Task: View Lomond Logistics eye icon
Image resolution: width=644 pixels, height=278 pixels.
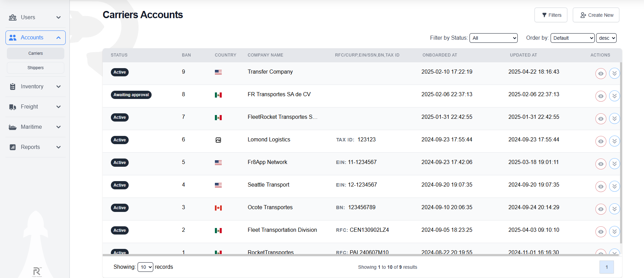Action: [x=601, y=141]
